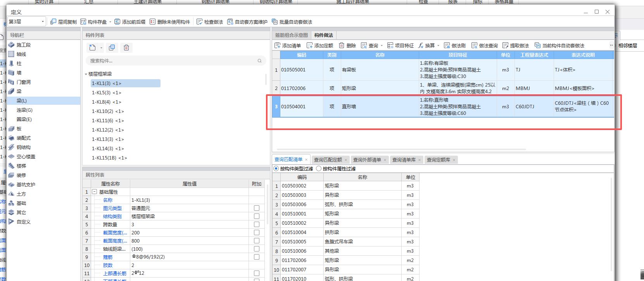This screenshot has height=281, width=644.
Task: Select 按构件类型过滤 radio button
Action: [x=276, y=169]
